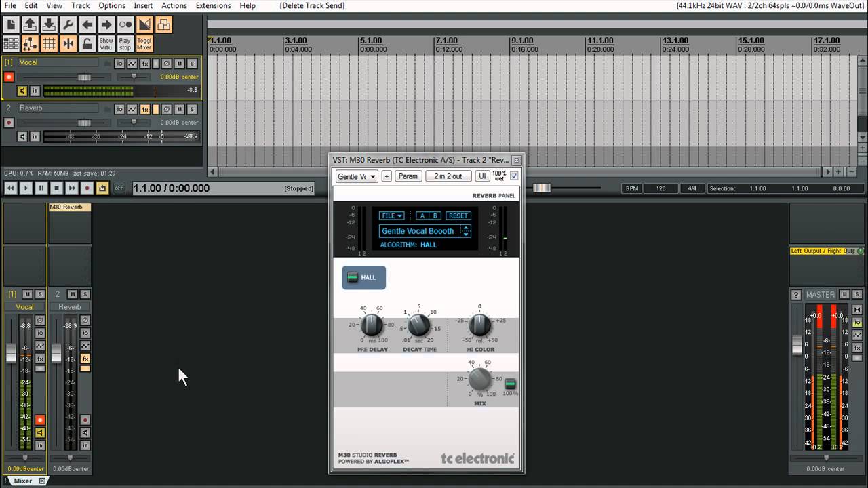Viewport: 868px width, 488px height.
Task: Click transport Record button
Action: pos(87,188)
